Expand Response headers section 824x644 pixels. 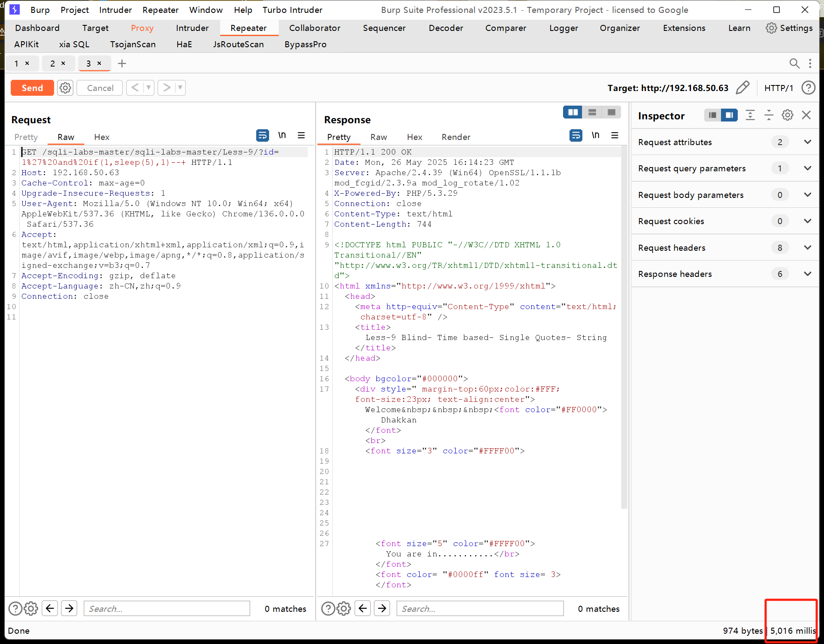click(x=807, y=274)
